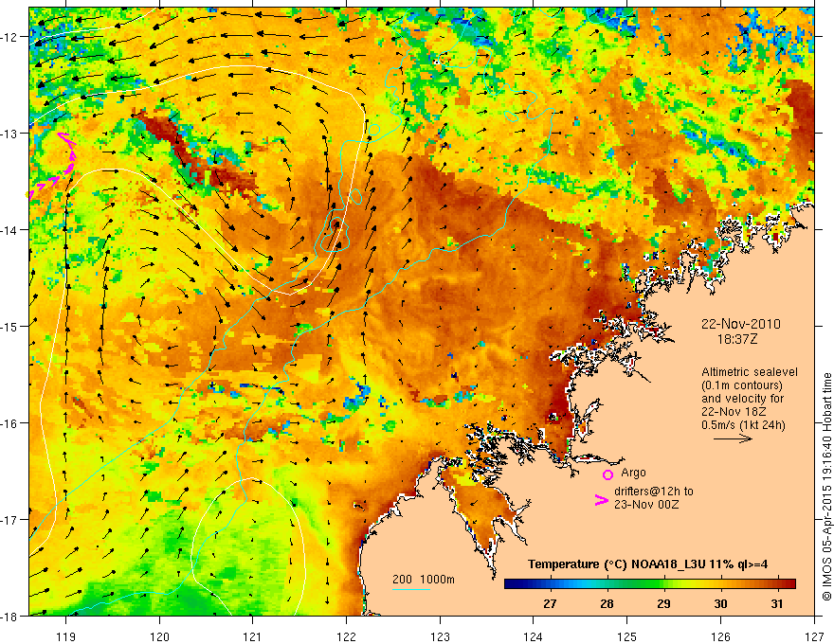This screenshot has width=834, height=644.
Task: Click the '0.5m/s (1kt 24h)' text
Action: tap(744, 425)
